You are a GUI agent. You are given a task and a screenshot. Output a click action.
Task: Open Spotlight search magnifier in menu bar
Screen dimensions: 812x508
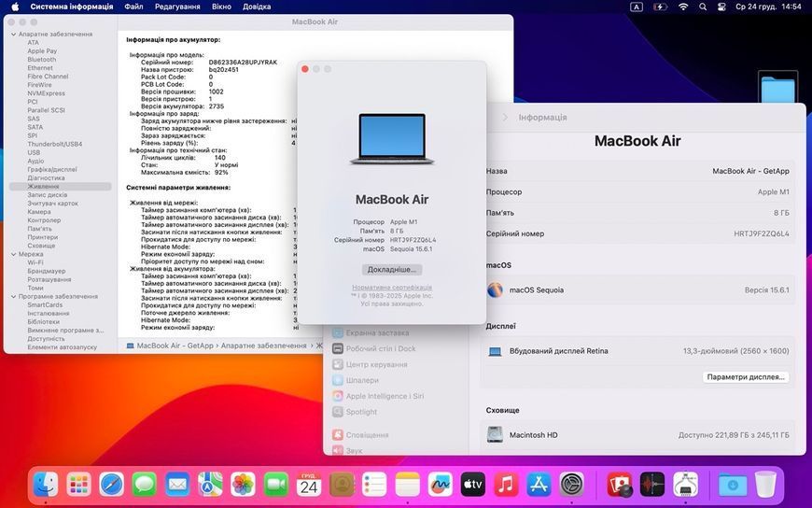click(x=703, y=7)
